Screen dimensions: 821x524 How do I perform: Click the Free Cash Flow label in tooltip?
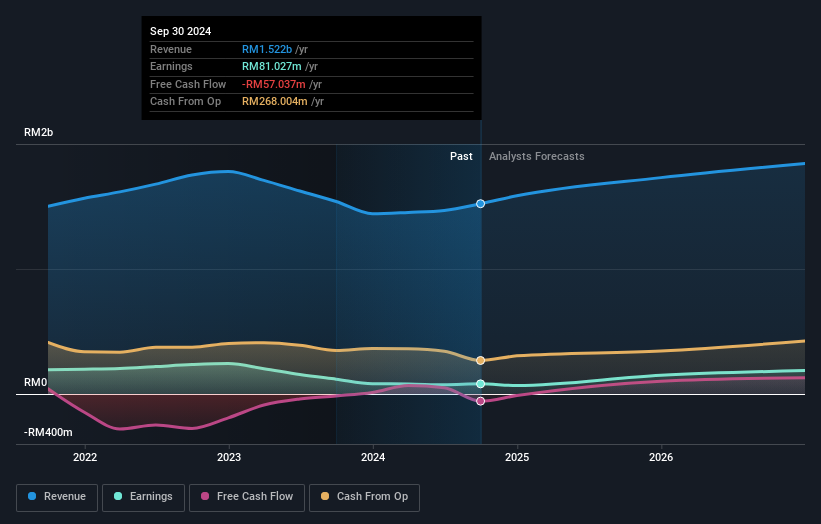click(188, 84)
